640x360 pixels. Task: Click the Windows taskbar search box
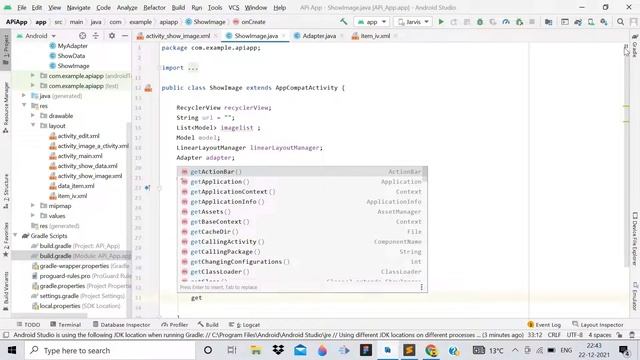point(110,350)
